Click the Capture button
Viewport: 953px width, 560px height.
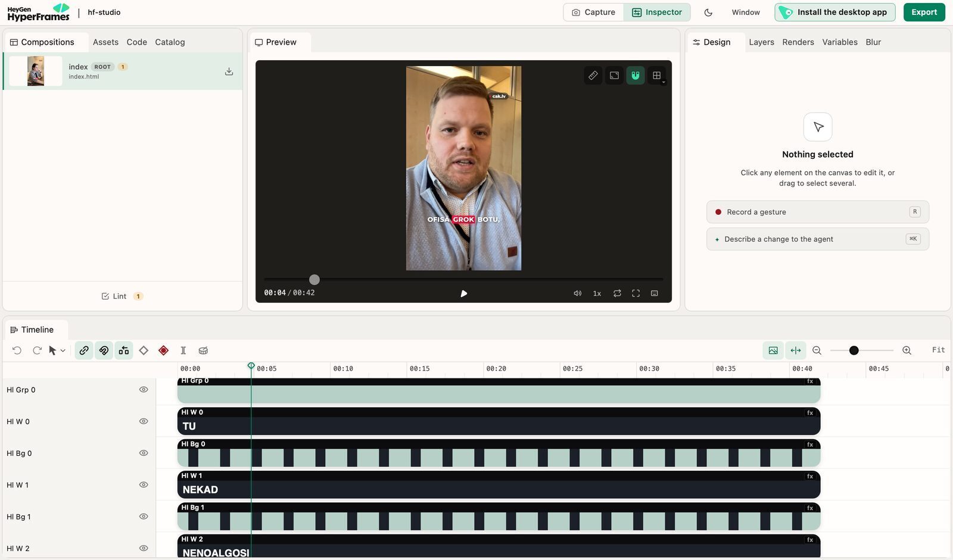[593, 12]
